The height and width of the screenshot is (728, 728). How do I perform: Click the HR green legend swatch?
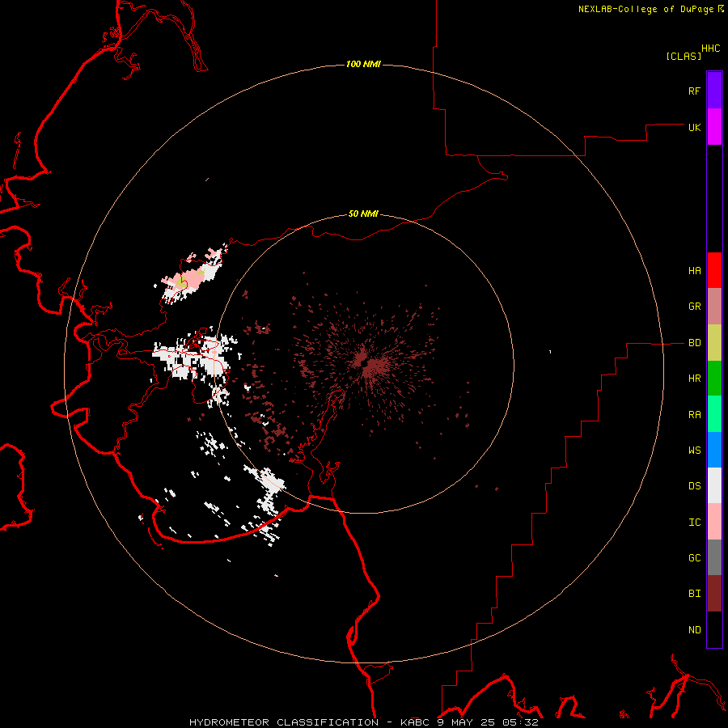[x=714, y=379]
